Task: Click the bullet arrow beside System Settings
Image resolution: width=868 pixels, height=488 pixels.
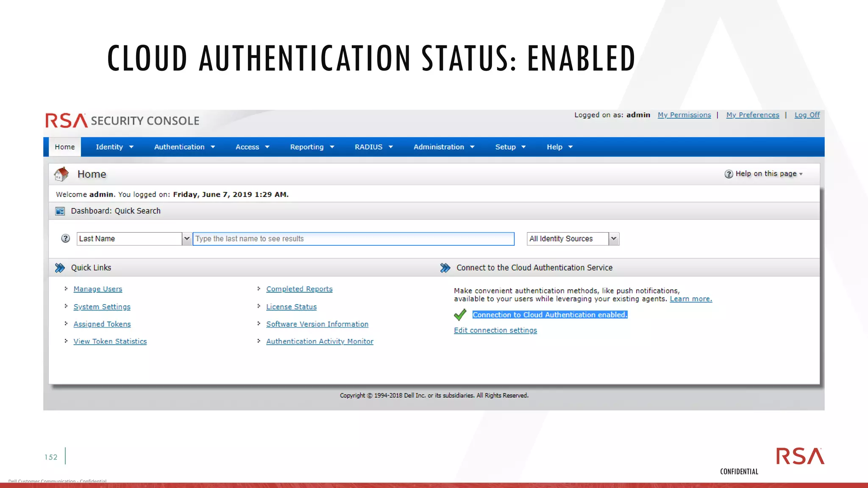Action: click(66, 306)
